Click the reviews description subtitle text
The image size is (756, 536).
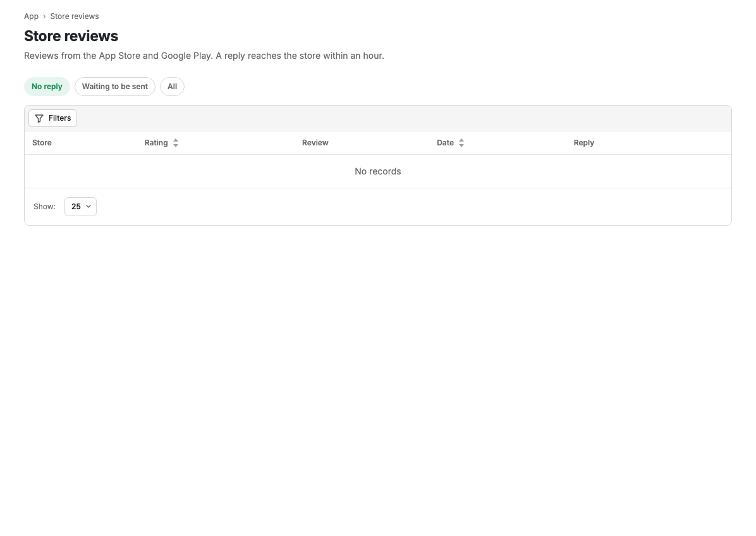(204, 56)
